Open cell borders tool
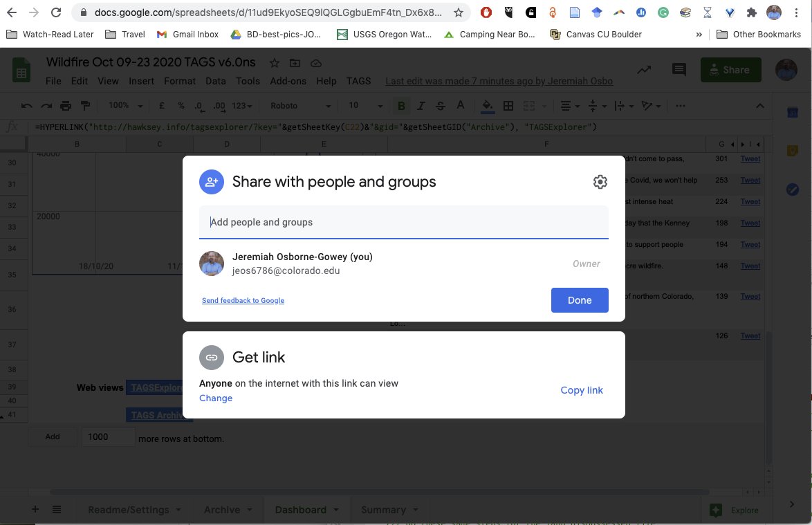 508,106
